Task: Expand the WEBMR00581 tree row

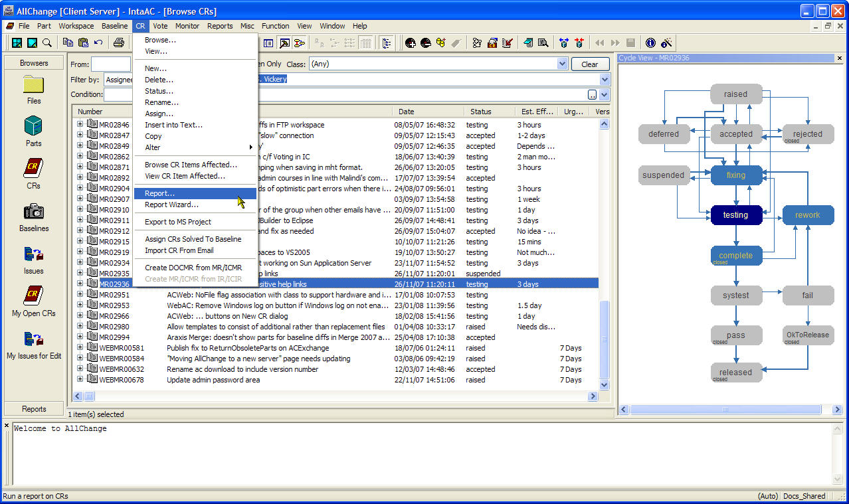Action: coord(80,348)
